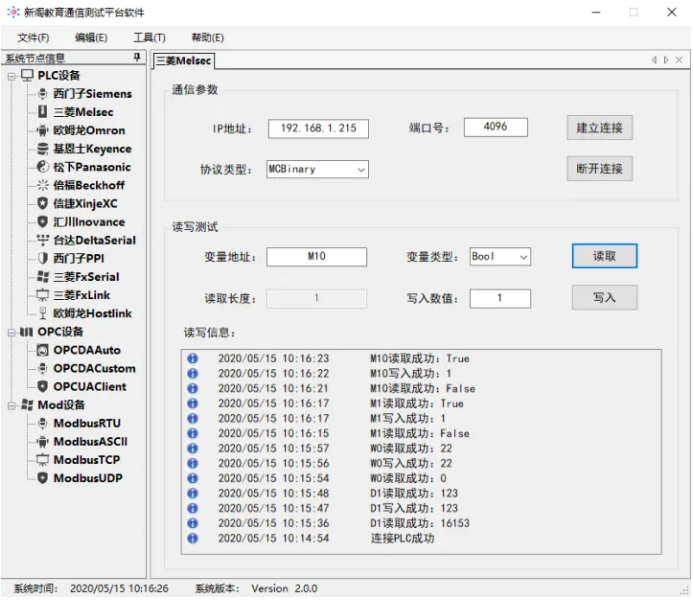Viewport: 693px width, 600px height.
Task: Open the 帮助(E) menu
Action: coord(207,38)
